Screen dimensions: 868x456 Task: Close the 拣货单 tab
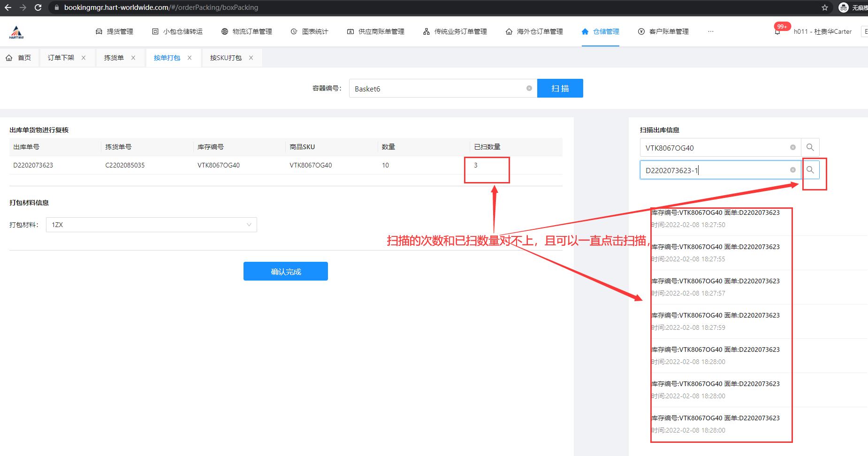point(133,58)
